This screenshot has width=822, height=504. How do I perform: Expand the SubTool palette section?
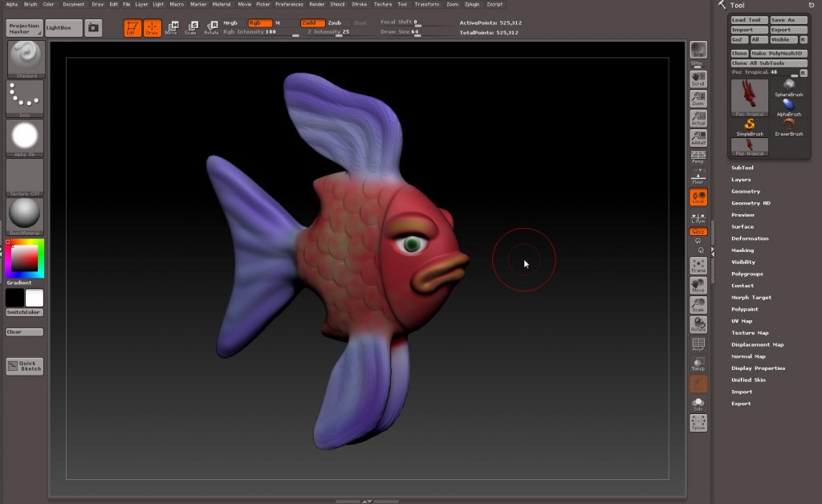point(743,168)
